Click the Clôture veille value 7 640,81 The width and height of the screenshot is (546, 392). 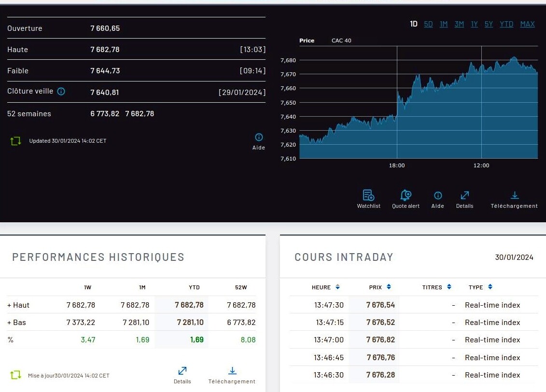(104, 93)
